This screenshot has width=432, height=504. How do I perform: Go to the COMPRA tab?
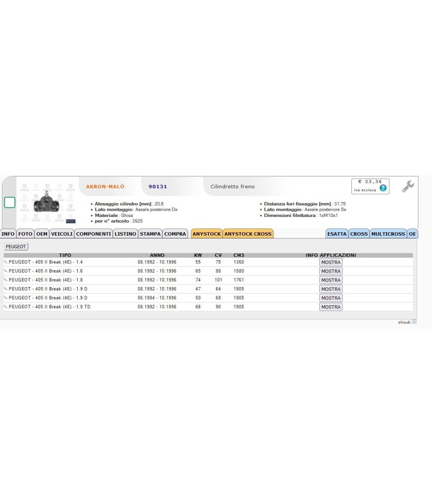click(x=175, y=234)
